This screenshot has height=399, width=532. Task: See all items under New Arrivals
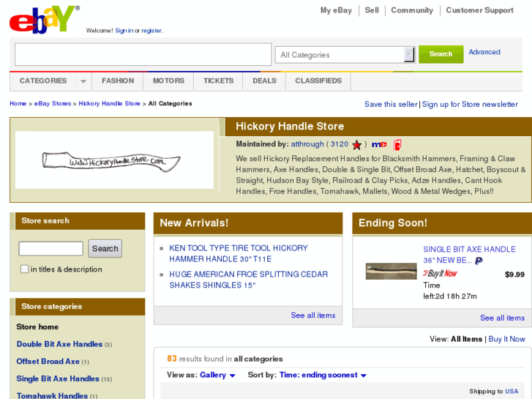click(x=313, y=316)
